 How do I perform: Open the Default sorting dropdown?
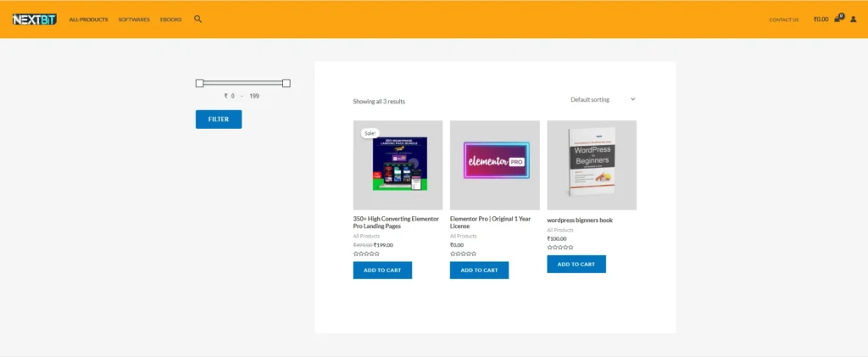pyautogui.click(x=604, y=99)
